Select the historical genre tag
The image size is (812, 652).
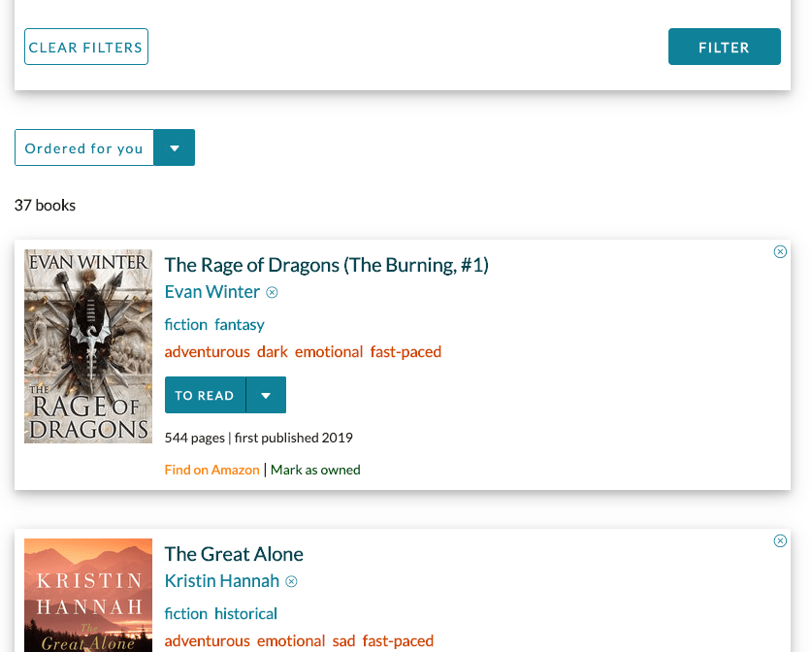pos(245,614)
